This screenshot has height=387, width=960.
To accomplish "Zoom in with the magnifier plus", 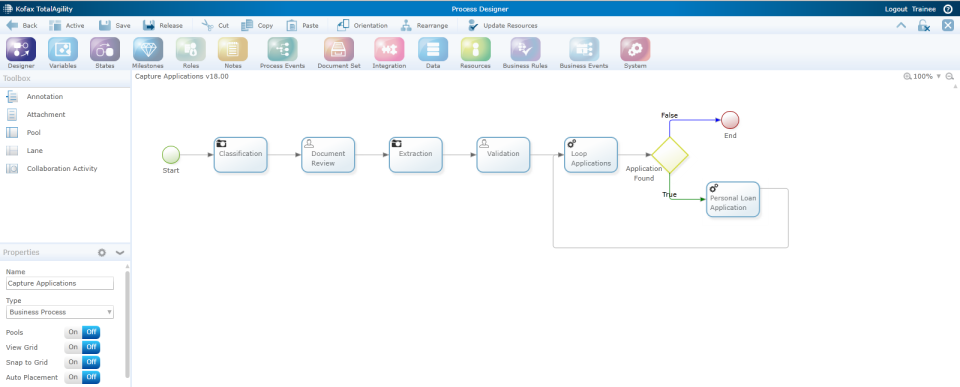I will point(907,77).
